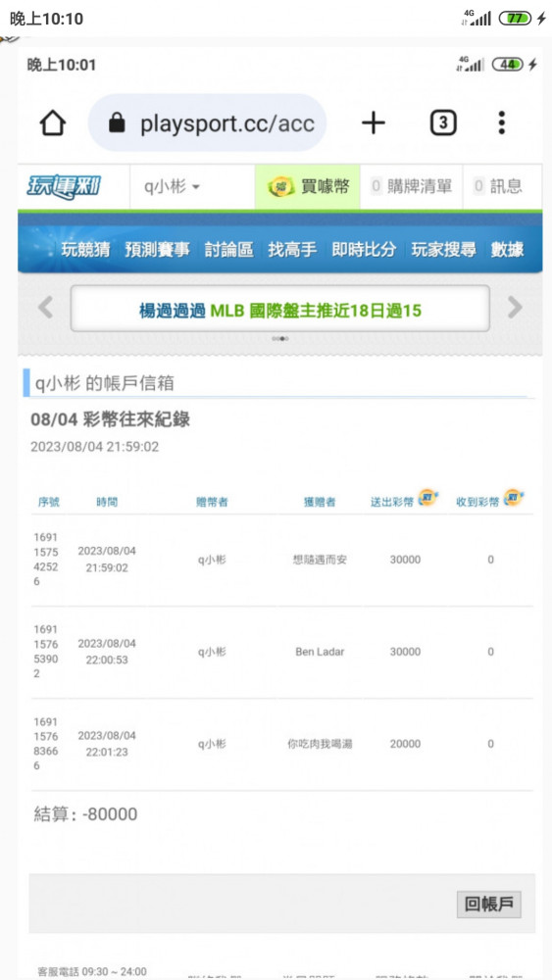Open the browser three-dot menu
Image resolution: width=552 pixels, height=980 pixels.
click(x=501, y=123)
